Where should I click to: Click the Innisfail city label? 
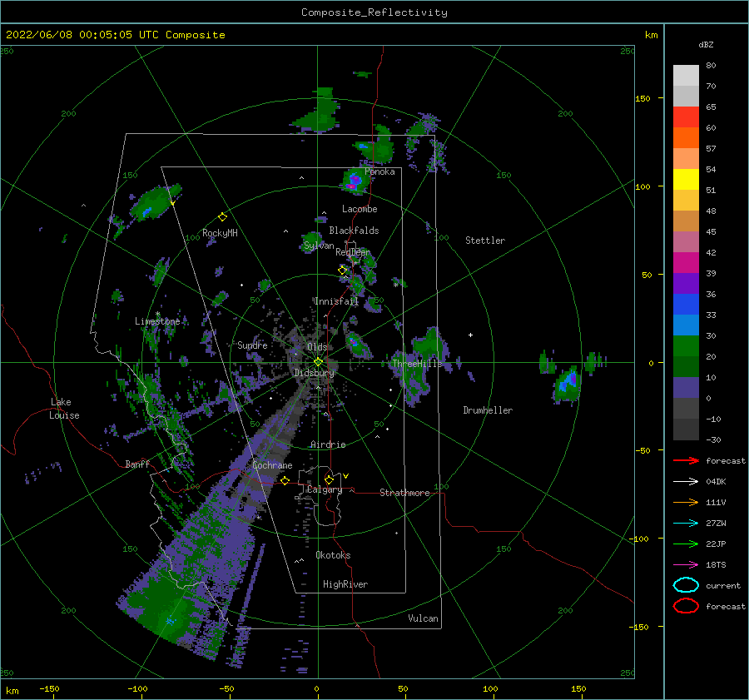tap(336, 301)
